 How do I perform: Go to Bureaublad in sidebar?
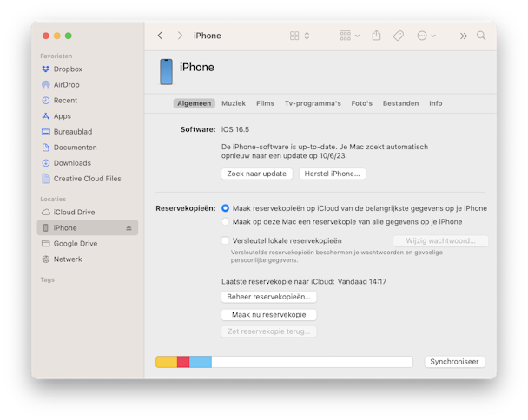[x=67, y=132]
